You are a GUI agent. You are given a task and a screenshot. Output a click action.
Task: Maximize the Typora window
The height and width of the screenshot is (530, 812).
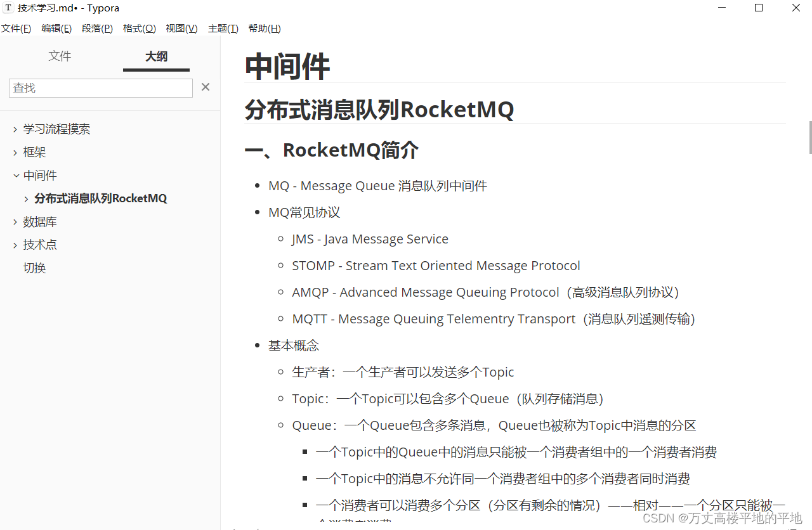(x=759, y=8)
